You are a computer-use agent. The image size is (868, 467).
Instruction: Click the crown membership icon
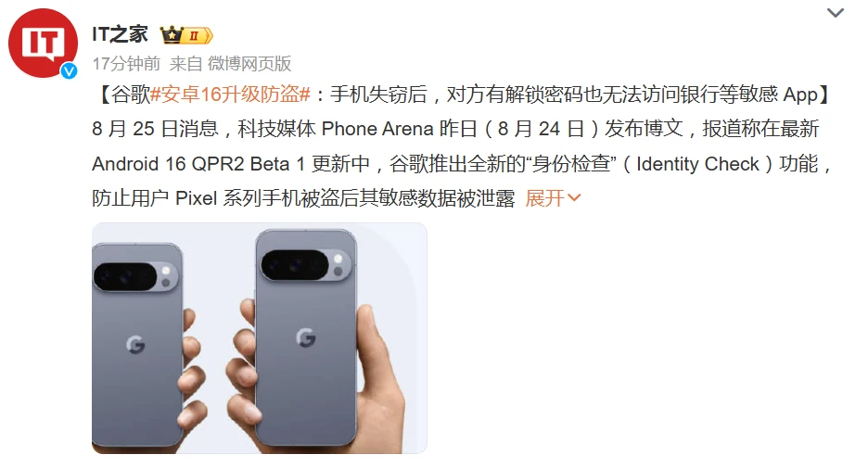(172, 35)
